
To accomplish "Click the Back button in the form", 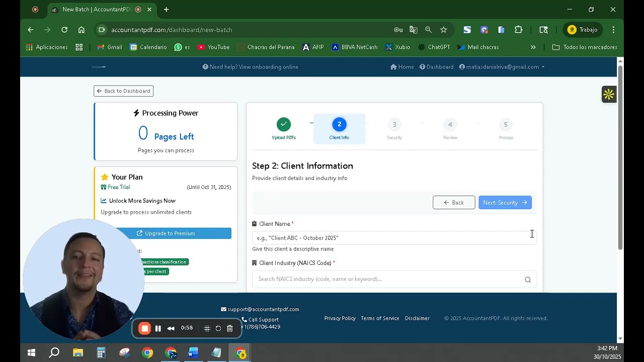I will (454, 203).
